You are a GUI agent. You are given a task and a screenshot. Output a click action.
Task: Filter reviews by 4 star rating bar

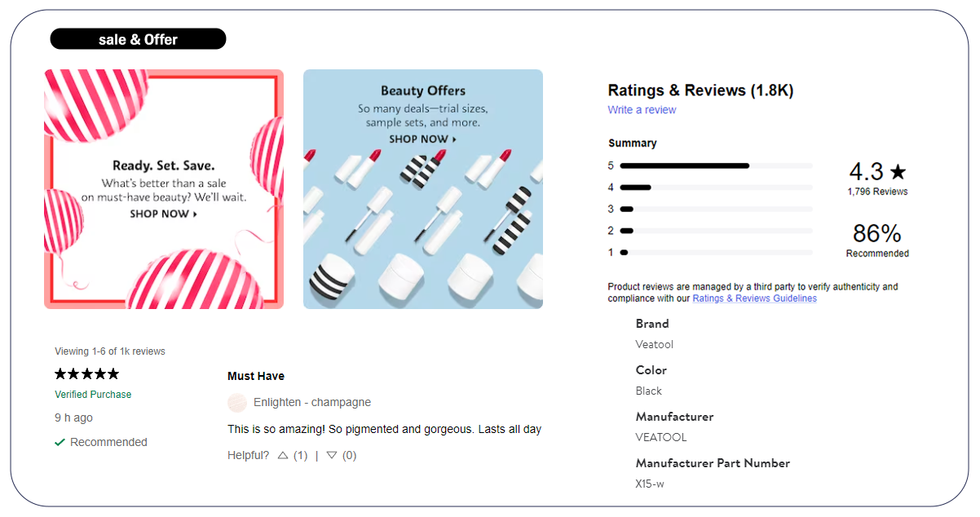tap(716, 188)
